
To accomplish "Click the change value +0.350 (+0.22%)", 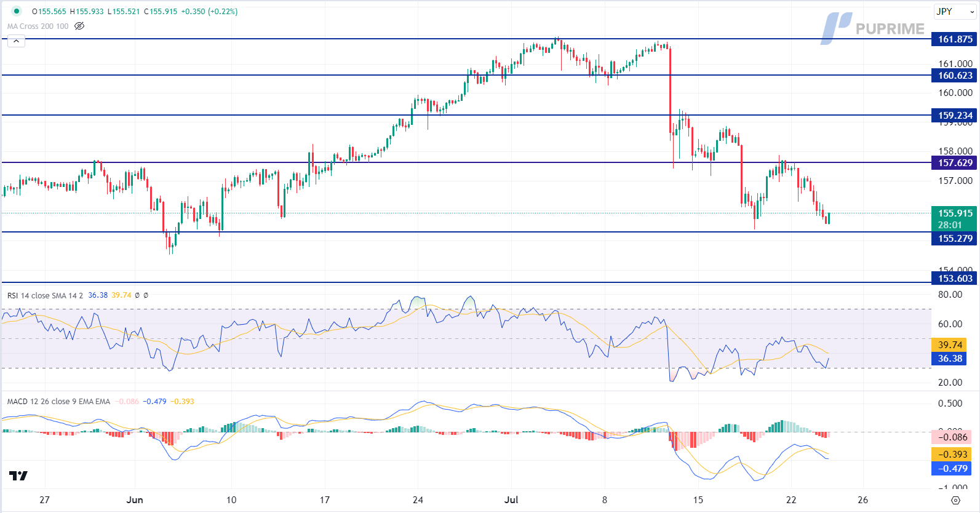I will [x=209, y=11].
